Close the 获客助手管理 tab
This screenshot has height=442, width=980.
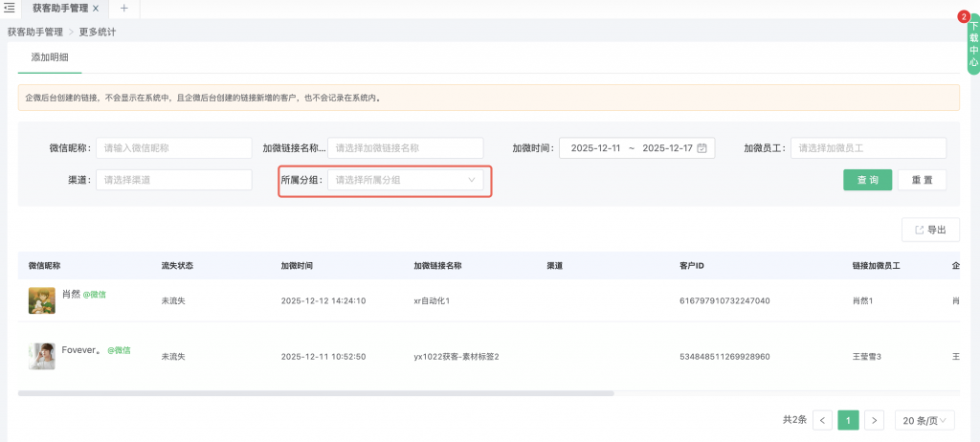[95, 8]
